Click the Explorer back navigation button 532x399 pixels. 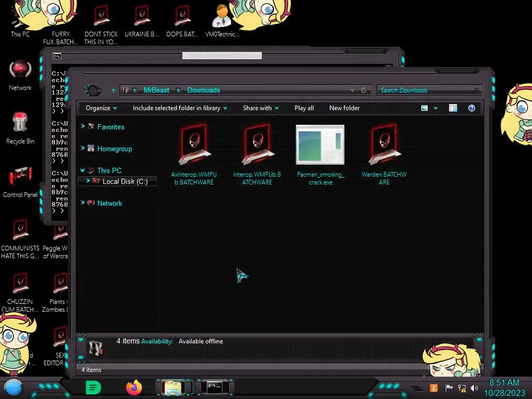click(92, 90)
